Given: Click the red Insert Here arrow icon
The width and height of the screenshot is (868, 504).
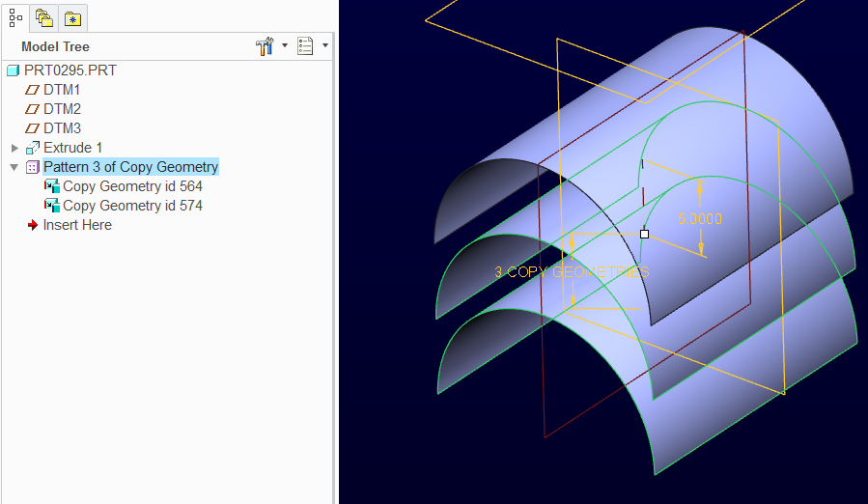Looking at the screenshot, I should (33, 225).
